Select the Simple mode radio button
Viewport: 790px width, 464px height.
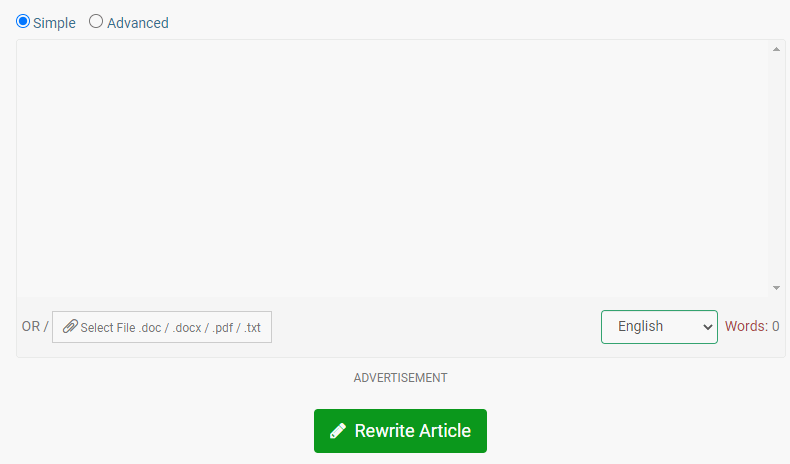[x=23, y=21]
